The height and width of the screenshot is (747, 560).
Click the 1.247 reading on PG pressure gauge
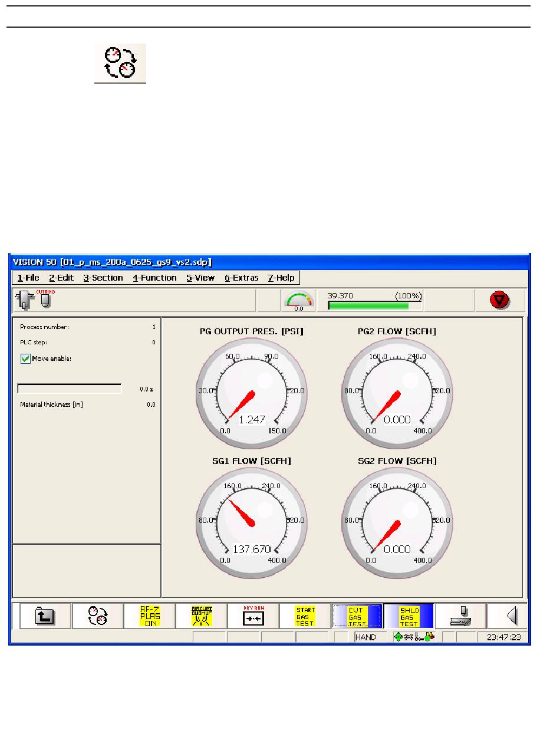click(x=252, y=420)
